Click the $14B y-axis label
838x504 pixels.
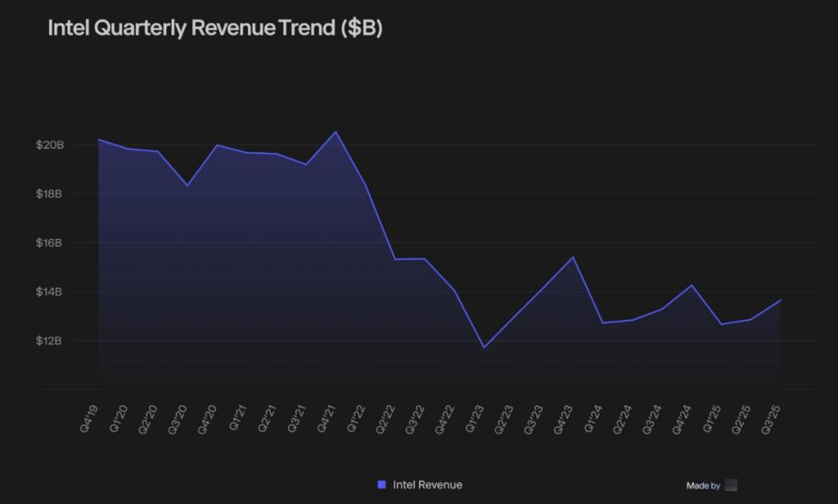(x=50, y=292)
